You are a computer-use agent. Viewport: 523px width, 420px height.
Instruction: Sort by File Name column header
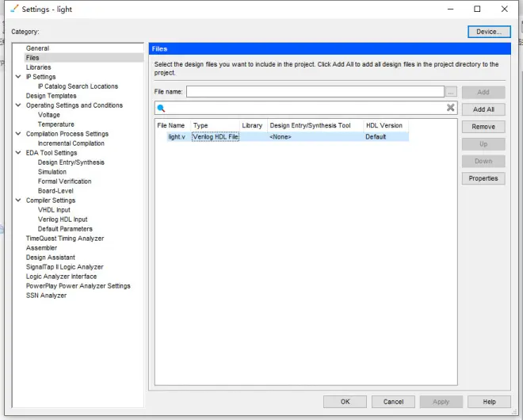172,125
